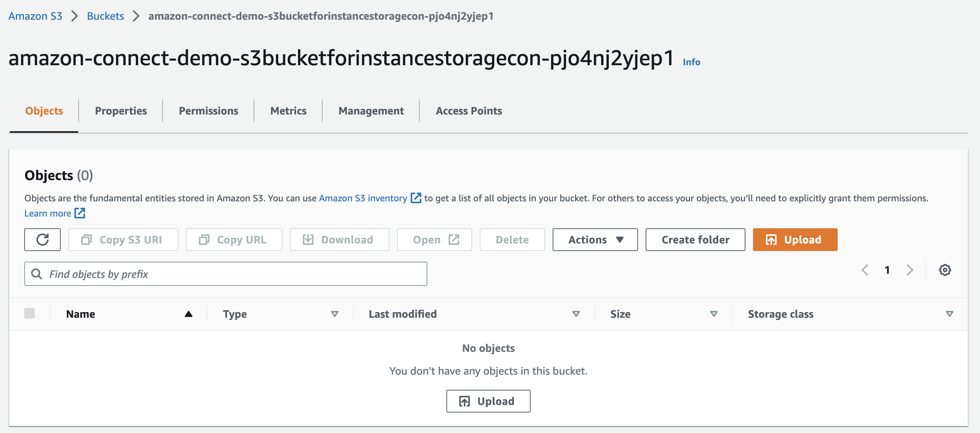Viewport: 980px width, 433px height.
Task: Toggle the select-all objects checkbox
Action: pyautogui.click(x=30, y=313)
